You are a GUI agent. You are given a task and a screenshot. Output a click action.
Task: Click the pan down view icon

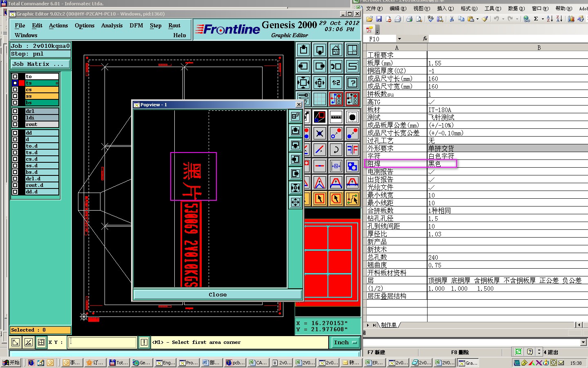click(x=320, y=50)
